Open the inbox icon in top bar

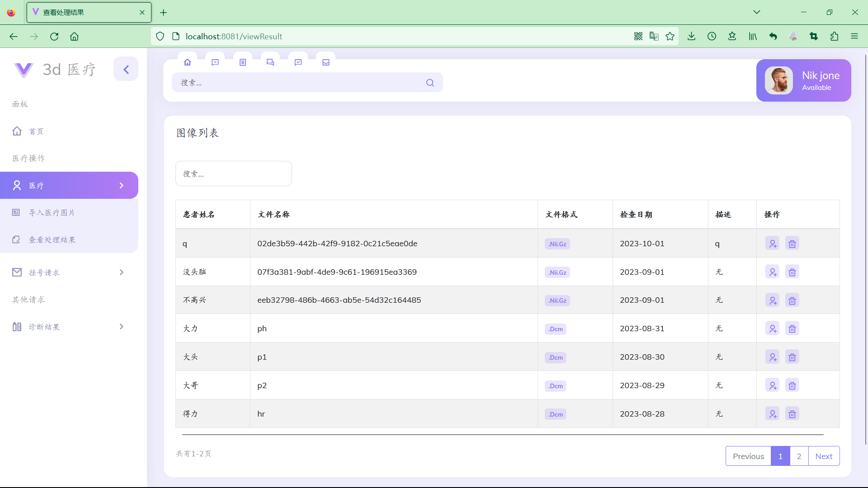click(x=326, y=62)
